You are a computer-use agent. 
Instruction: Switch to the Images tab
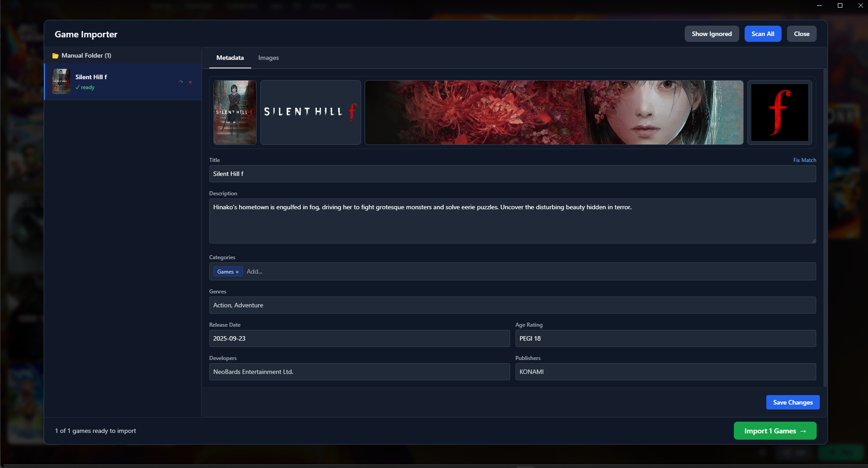pos(268,58)
